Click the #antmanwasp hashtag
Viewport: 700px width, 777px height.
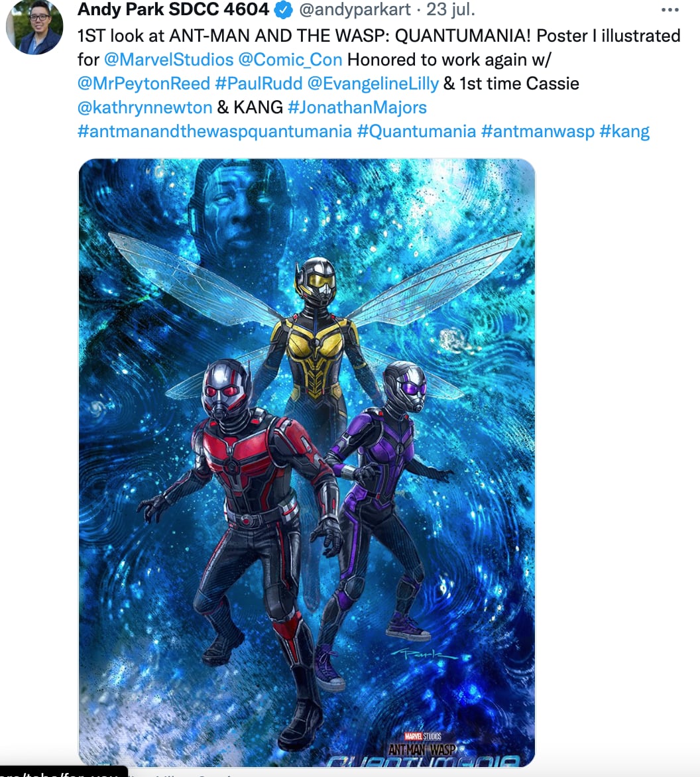(538, 131)
